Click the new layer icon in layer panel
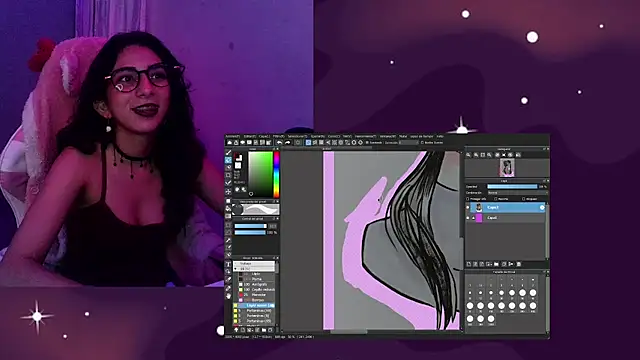The height and width of the screenshot is (360, 640). (469, 264)
